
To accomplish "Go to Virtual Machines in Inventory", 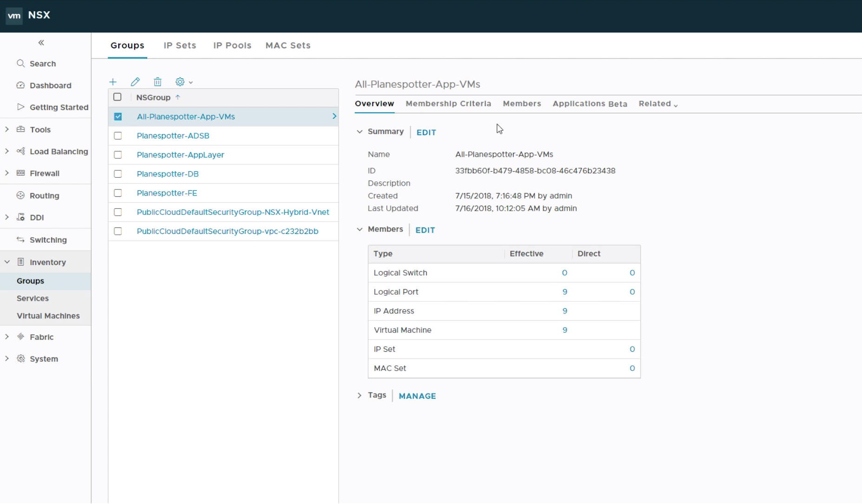I will click(x=48, y=316).
